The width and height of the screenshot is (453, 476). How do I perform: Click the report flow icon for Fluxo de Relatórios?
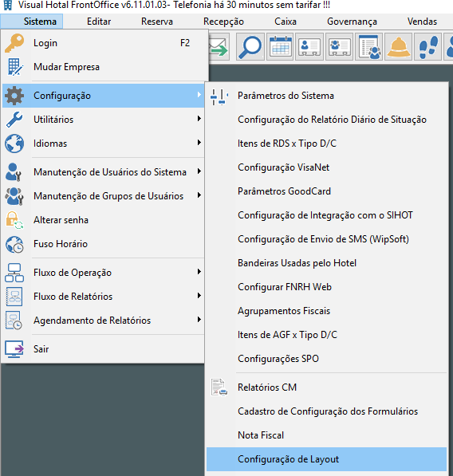click(14, 297)
